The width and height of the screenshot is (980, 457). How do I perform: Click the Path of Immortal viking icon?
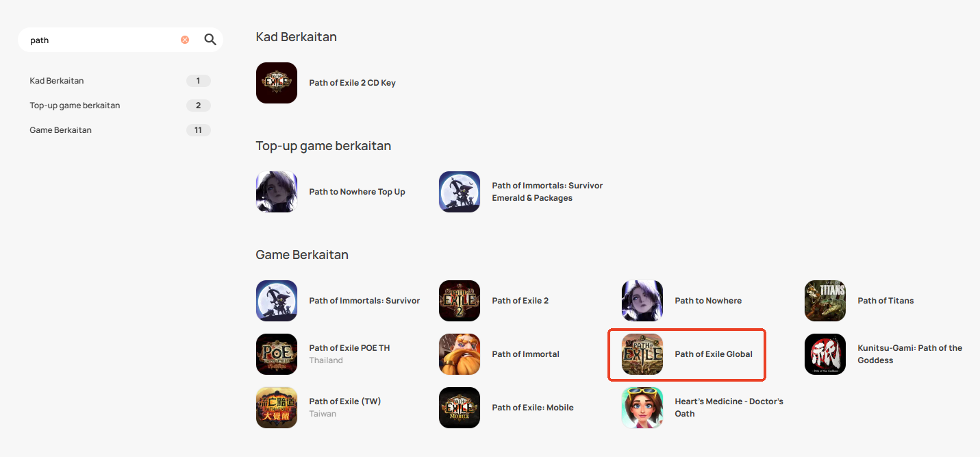point(460,354)
